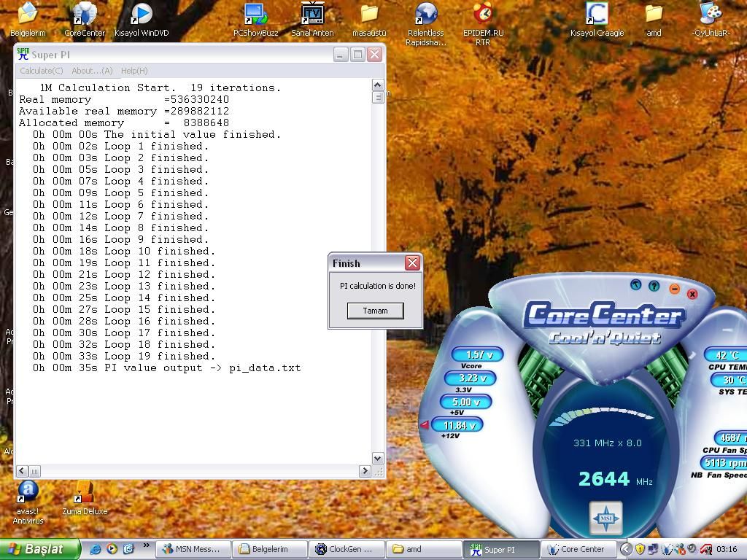Click the Super PI horizontal scrollbar right arrow

365,471
